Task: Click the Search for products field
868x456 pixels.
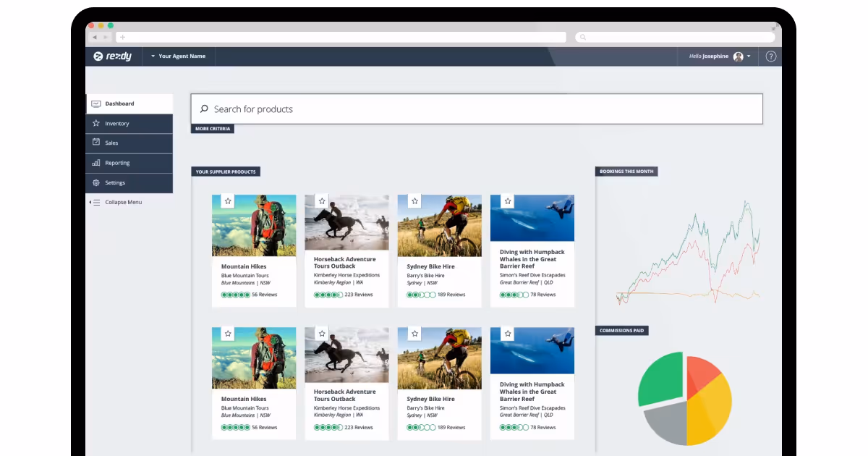Action: click(x=477, y=109)
